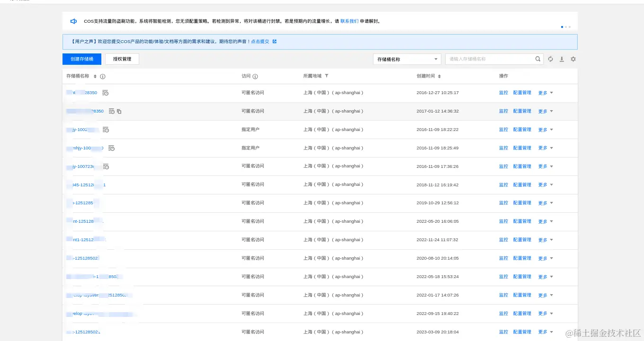Click the info icon next to 访问 header
The height and width of the screenshot is (341, 644).
[x=255, y=76]
